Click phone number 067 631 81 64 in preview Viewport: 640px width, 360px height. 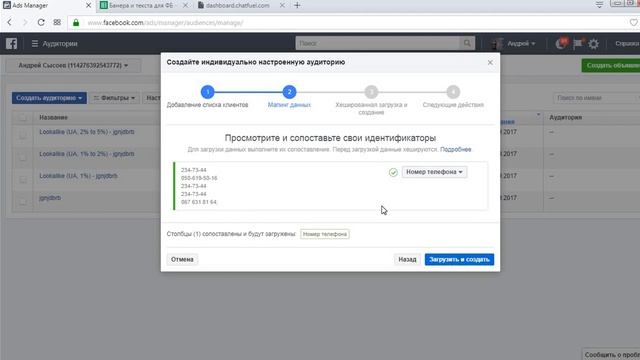[199, 202]
